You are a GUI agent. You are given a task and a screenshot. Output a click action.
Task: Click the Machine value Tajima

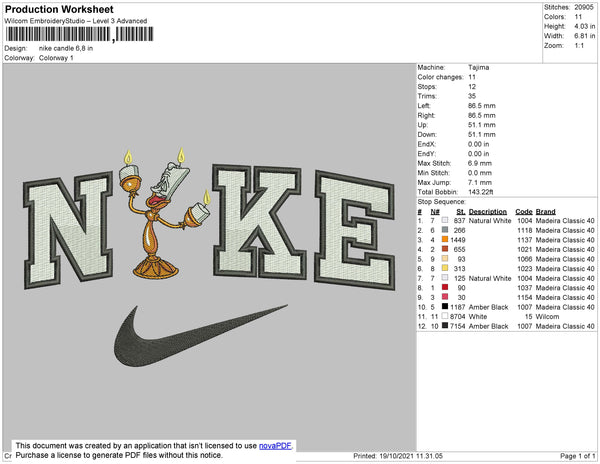(x=478, y=67)
